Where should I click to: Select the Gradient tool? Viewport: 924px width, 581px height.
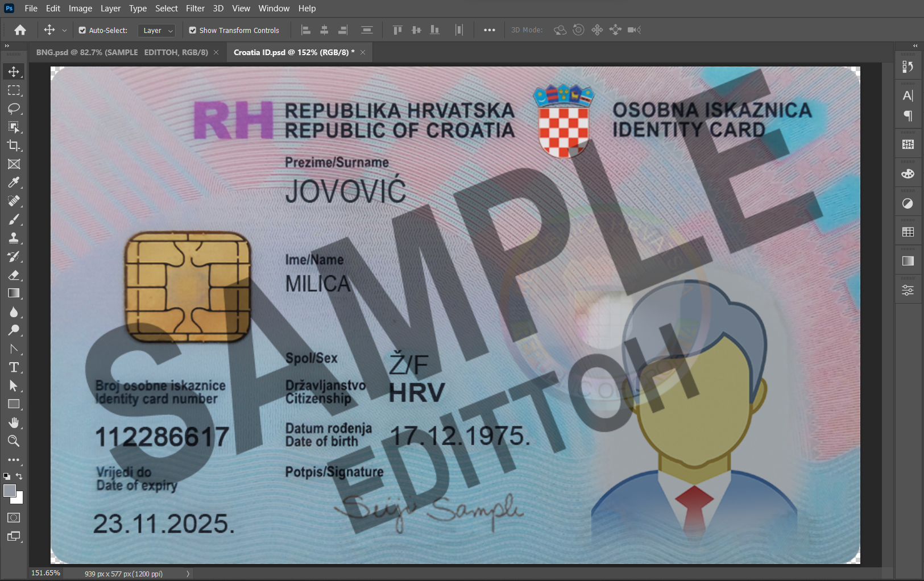pyautogui.click(x=14, y=293)
